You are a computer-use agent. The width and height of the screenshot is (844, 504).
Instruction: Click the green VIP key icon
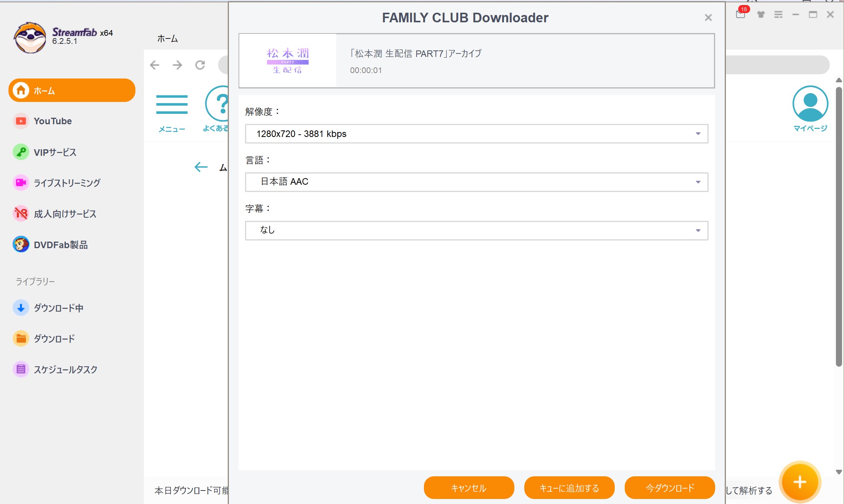click(21, 152)
